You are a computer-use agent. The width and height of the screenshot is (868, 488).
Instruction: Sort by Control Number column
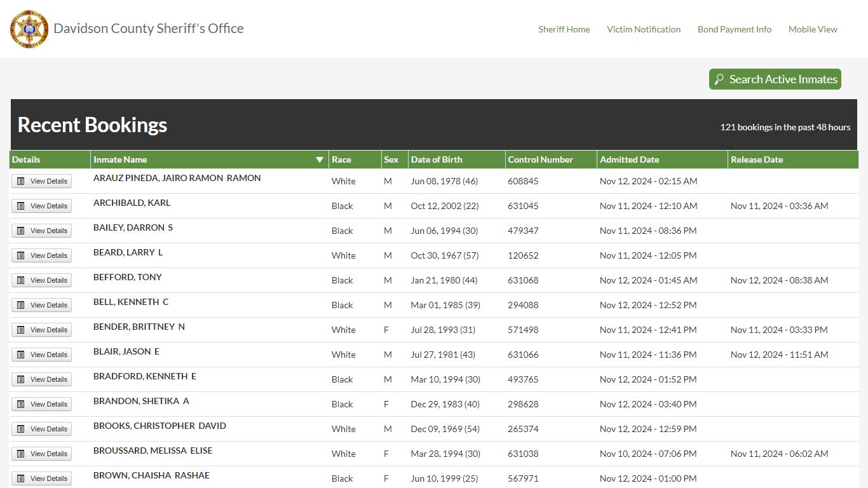point(551,159)
